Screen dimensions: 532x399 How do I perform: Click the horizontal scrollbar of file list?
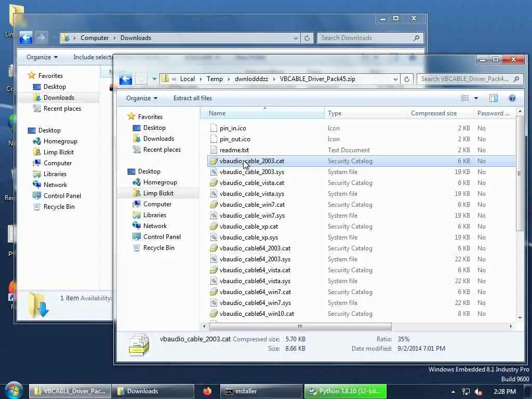pos(300,326)
